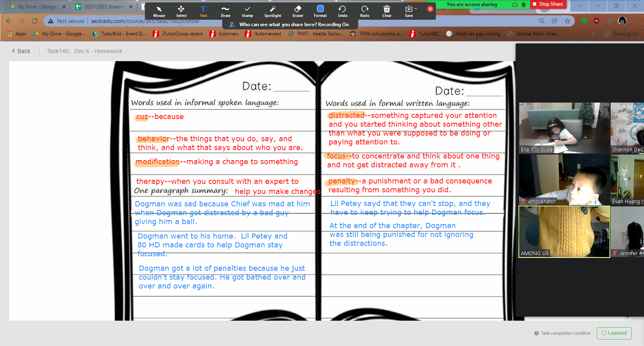Focus the address bar URL

pos(145,21)
